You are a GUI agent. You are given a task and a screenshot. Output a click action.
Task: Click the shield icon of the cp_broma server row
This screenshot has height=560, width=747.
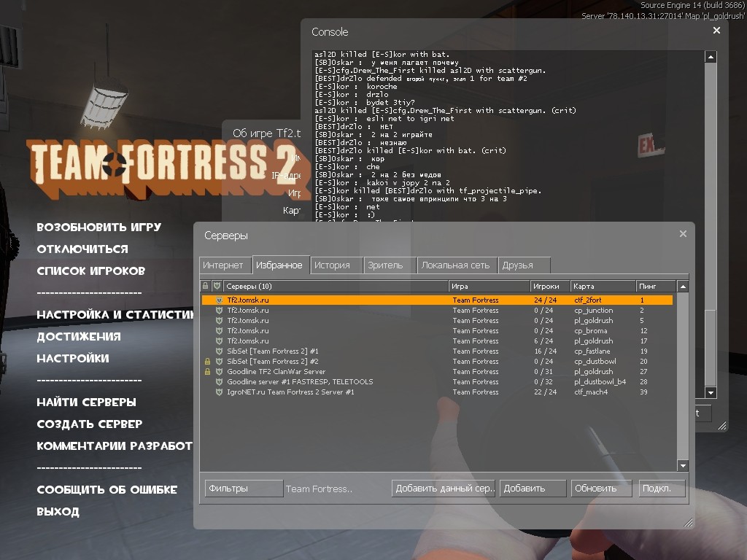click(219, 331)
